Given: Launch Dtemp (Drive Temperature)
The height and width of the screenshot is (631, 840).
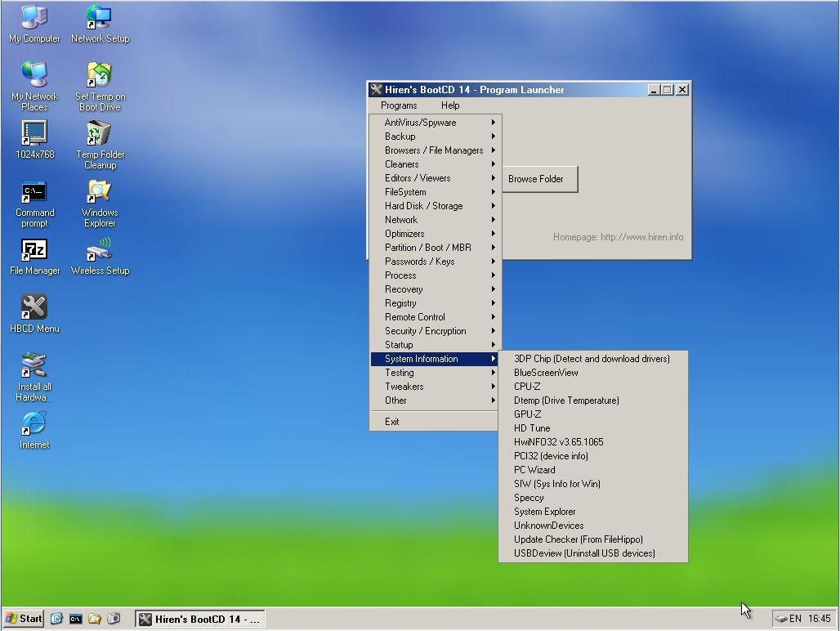Looking at the screenshot, I should 593,401.
